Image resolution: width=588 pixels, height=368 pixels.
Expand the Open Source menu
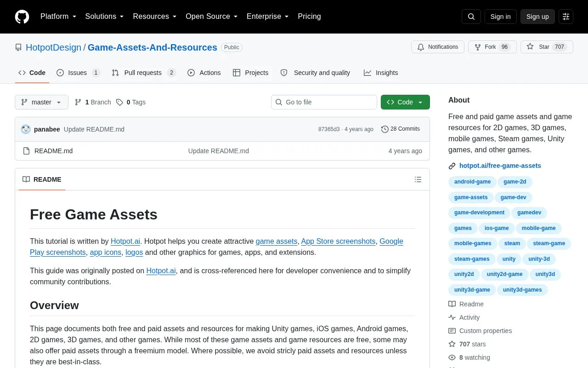[x=211, y=17]
